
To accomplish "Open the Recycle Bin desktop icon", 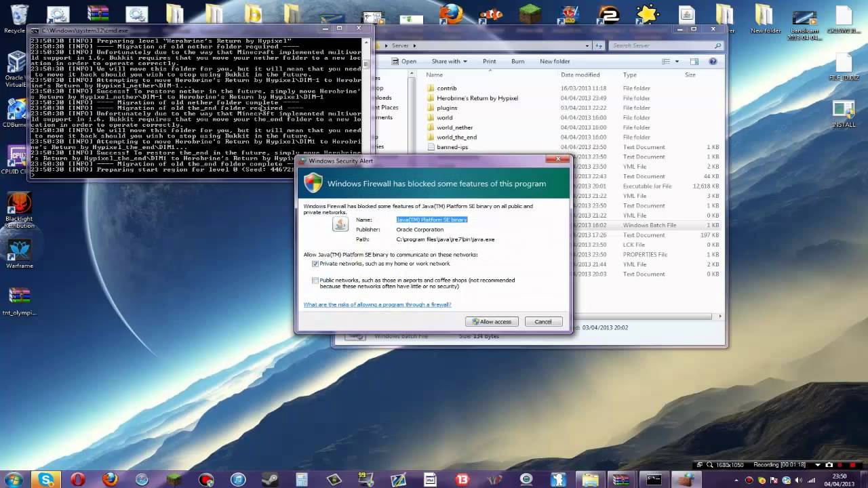I will [16, 18].
